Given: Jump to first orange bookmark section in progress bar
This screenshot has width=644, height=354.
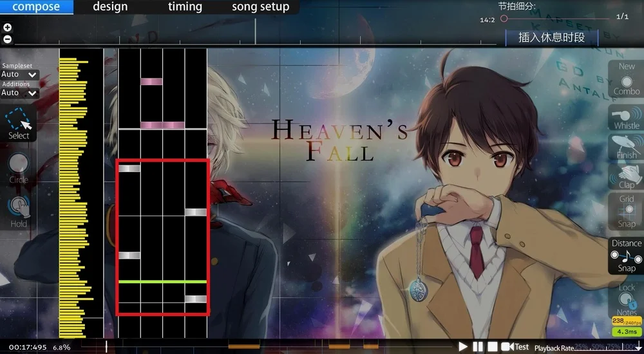Looking at the screenshot, I should coord(244,347).
